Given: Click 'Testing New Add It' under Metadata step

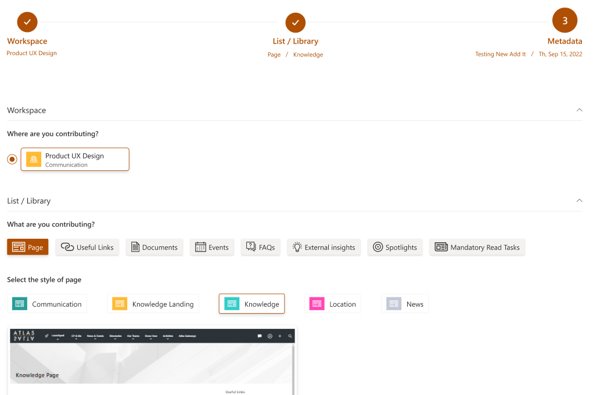Looking at the screenshot, I should pyautogui.click(x=500, y=54).
